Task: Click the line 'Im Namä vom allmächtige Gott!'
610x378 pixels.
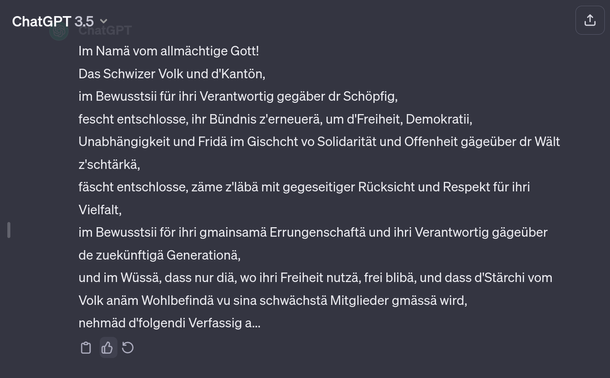Action: [169, 51]
